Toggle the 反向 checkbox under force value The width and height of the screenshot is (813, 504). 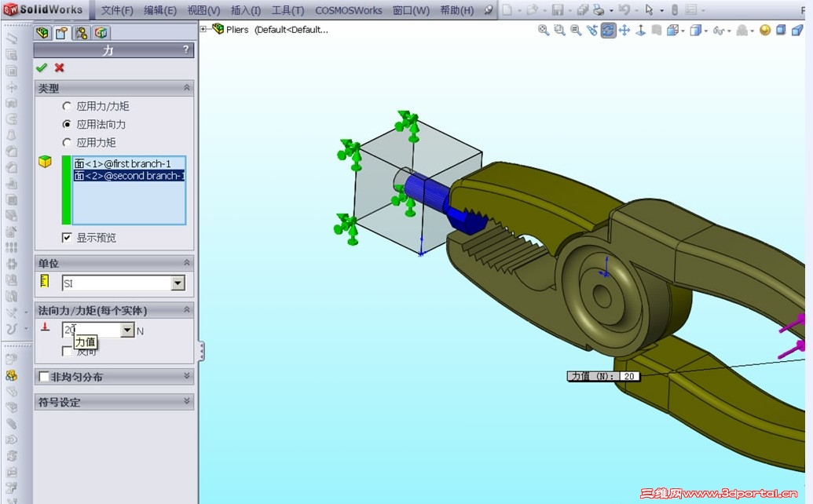click(x=66, y=351)
